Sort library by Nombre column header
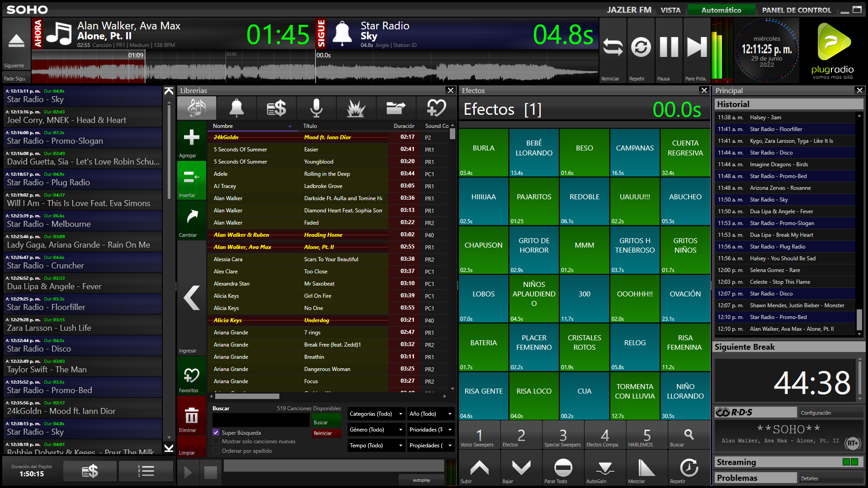The height and width of the screenshot is (488, 868). [252, 126]
